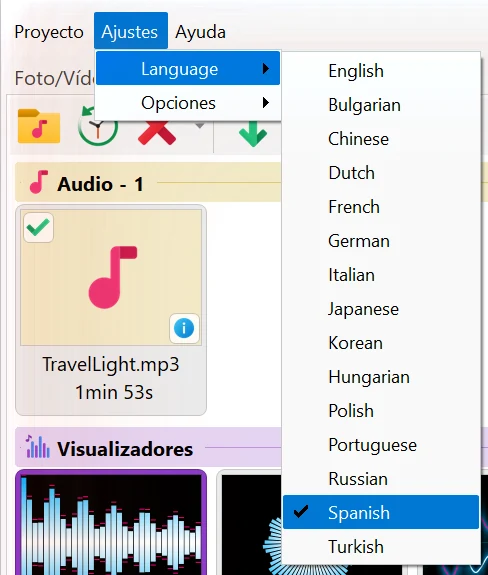Set the language to German

click(381, 241)
